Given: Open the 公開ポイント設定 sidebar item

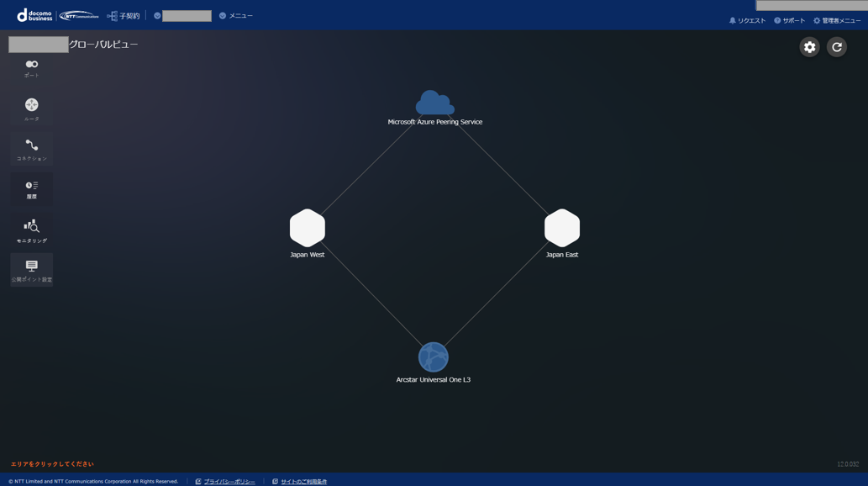Looking at the screenshot, I should 32,270.
